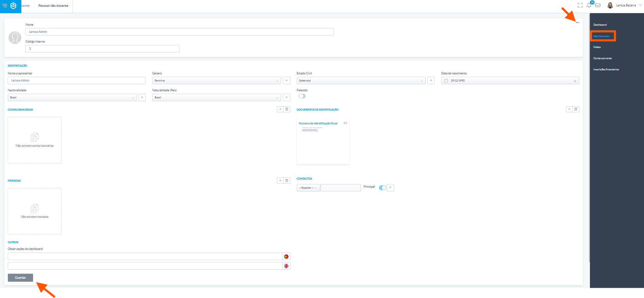
Task: Click the profile photo placeholder
Action: (15, 38)
